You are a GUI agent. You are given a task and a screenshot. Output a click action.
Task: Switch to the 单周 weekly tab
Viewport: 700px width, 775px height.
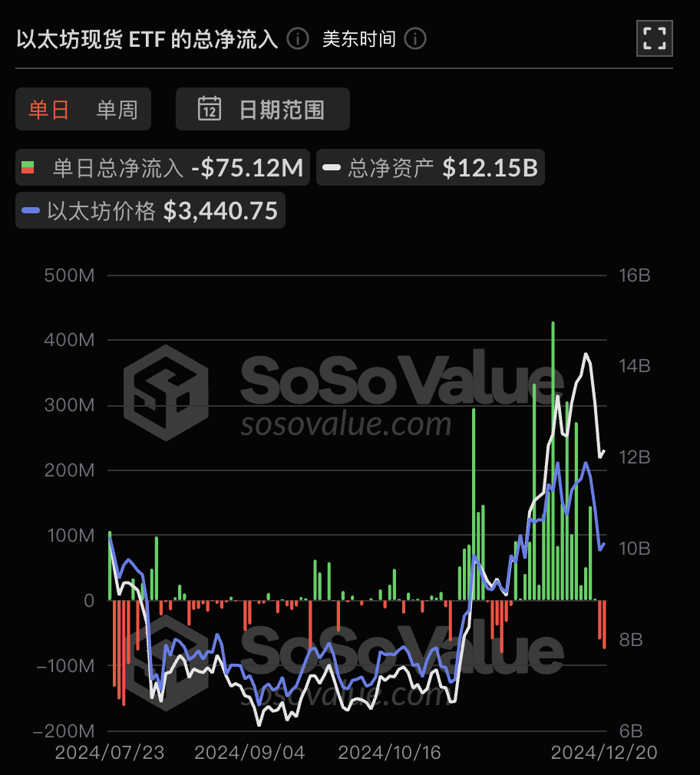(117, 109)
